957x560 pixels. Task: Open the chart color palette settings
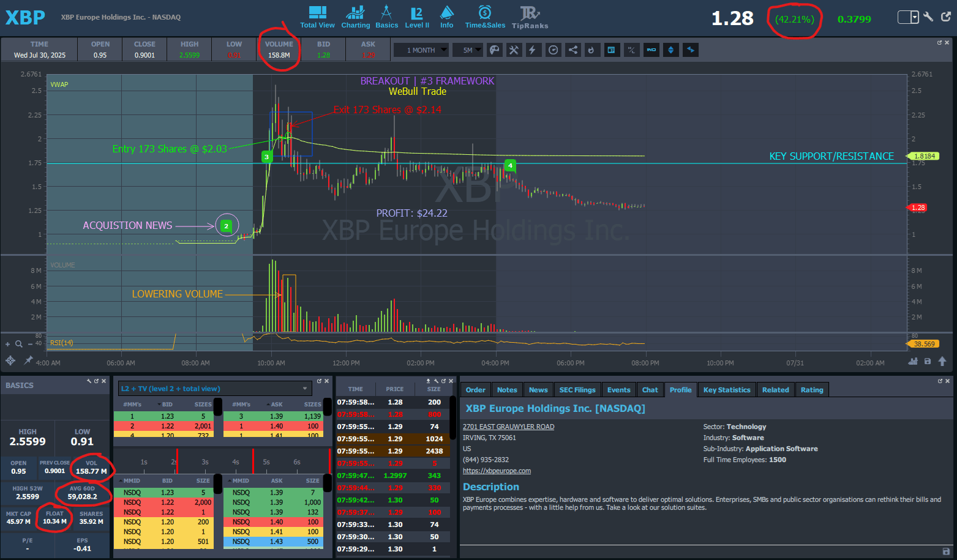[x=494, y=50]
